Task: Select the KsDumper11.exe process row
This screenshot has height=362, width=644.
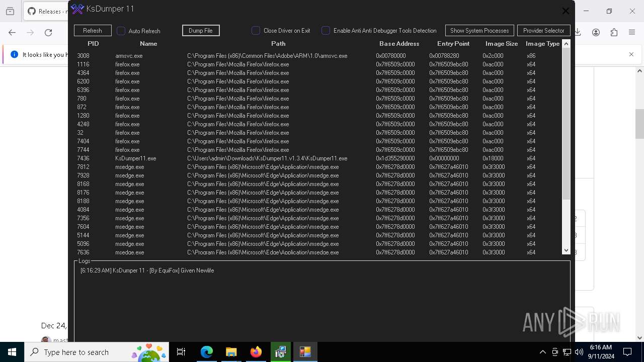Action: pos(317,158)
